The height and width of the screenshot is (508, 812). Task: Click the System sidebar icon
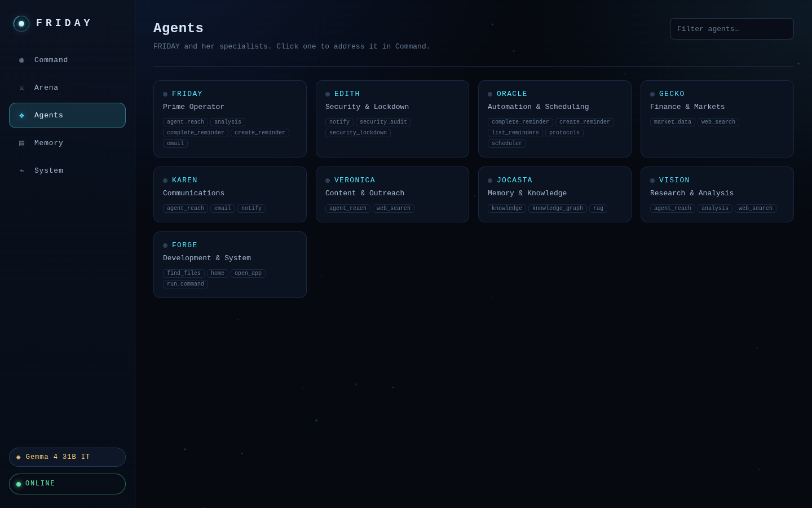click(21, 171)
